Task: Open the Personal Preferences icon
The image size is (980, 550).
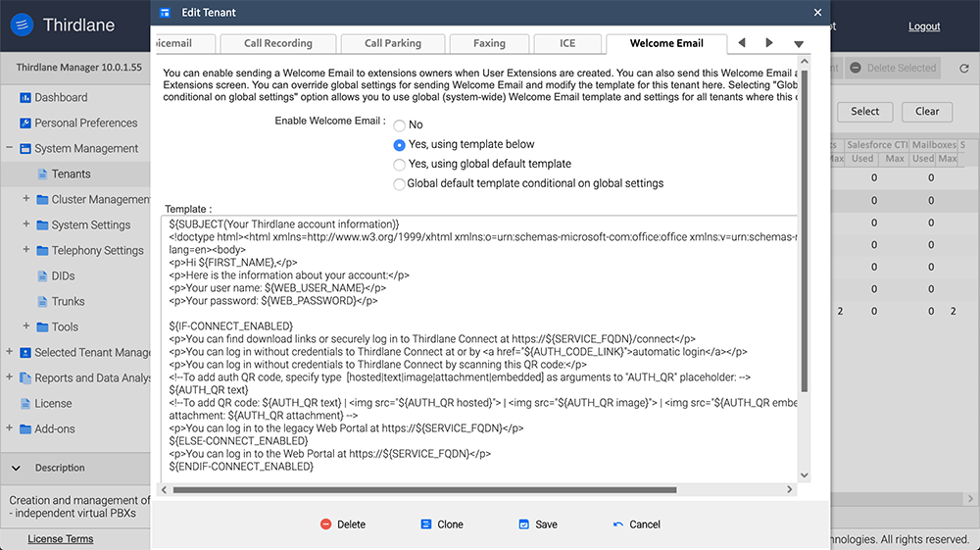Action: (x=25, y=124)
